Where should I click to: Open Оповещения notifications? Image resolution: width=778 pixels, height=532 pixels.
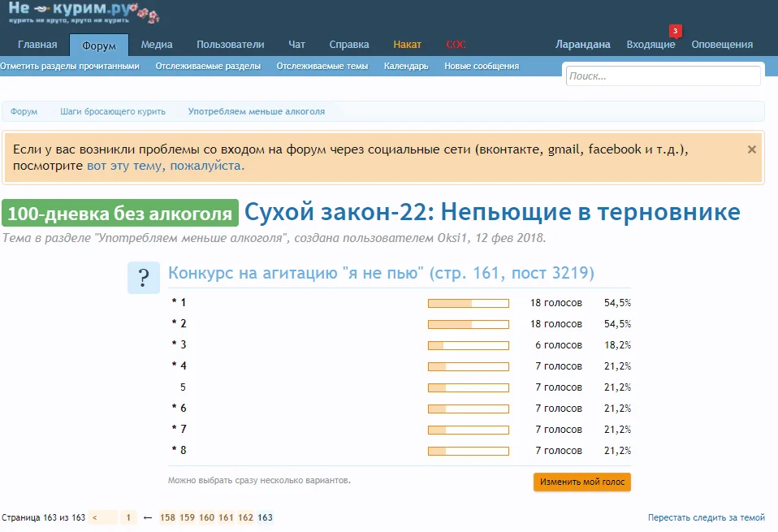click(722, 45)
